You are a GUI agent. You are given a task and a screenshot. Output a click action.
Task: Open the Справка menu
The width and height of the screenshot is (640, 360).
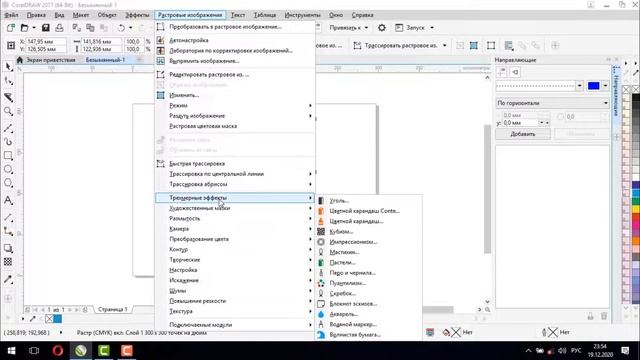coord(362,15)
